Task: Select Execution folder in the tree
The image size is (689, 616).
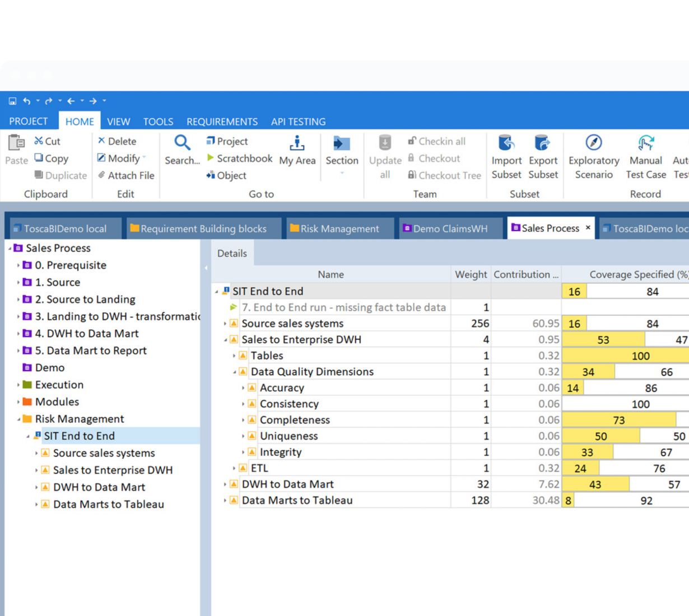Action: [x=59, y=385]
